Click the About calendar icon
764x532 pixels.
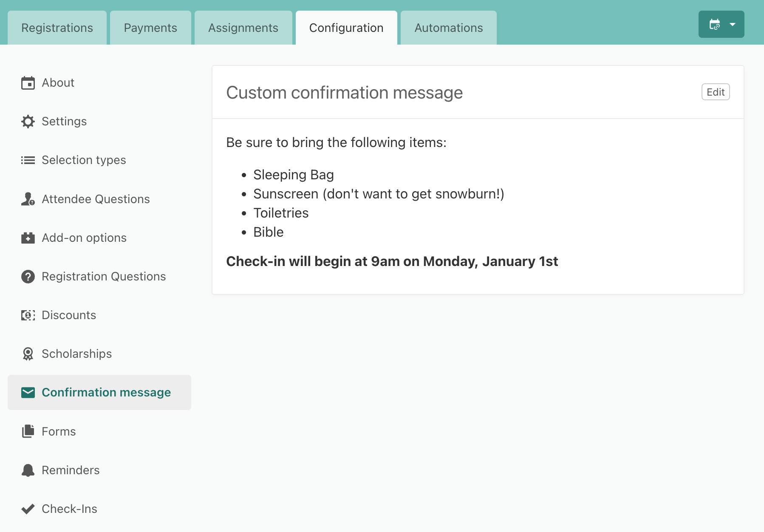click(x=28, y=83)
